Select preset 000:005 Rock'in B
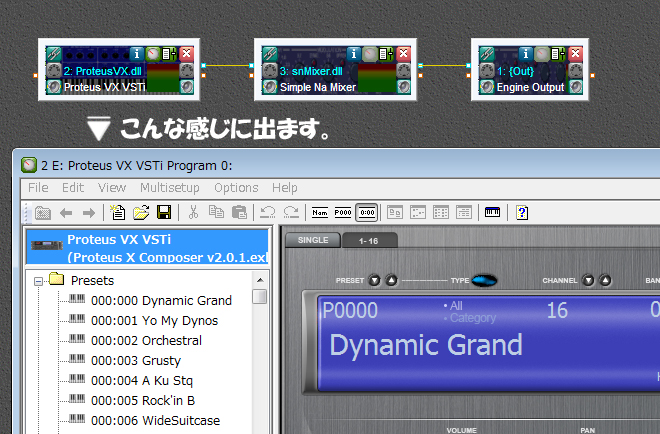Viewport: 660px width, 434px height. (143, 401)
